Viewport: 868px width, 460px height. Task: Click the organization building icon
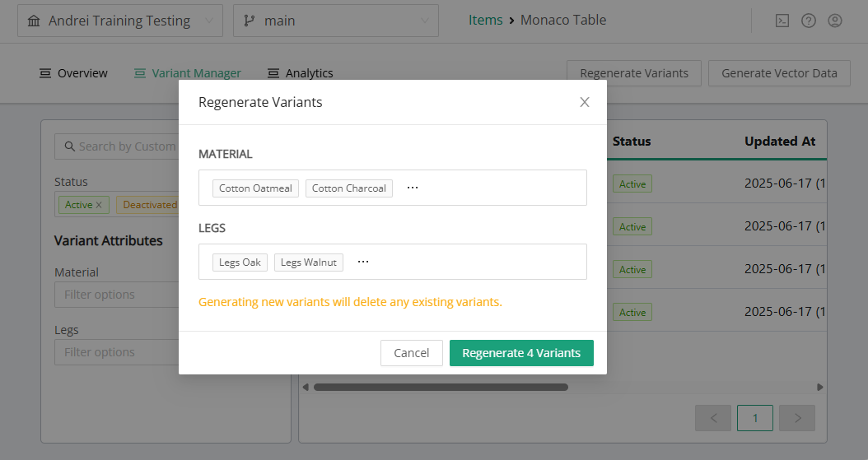[34, 21]
